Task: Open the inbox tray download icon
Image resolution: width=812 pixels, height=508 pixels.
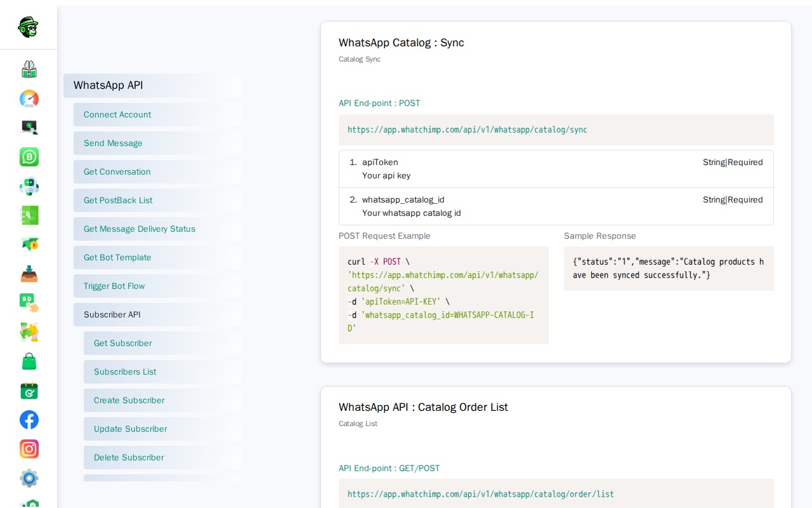Action: (x=29, y=274)
